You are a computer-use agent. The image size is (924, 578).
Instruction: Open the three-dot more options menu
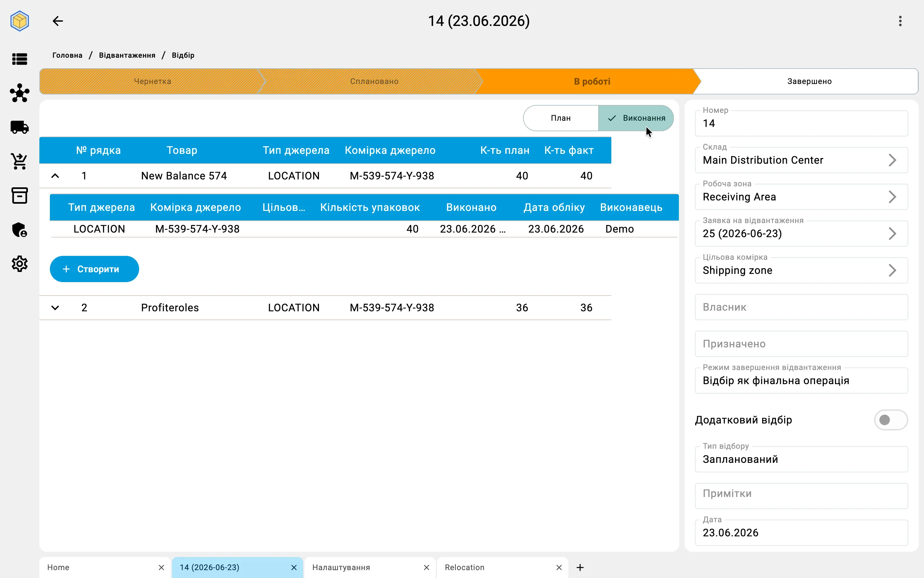click(x=900, y=21)
